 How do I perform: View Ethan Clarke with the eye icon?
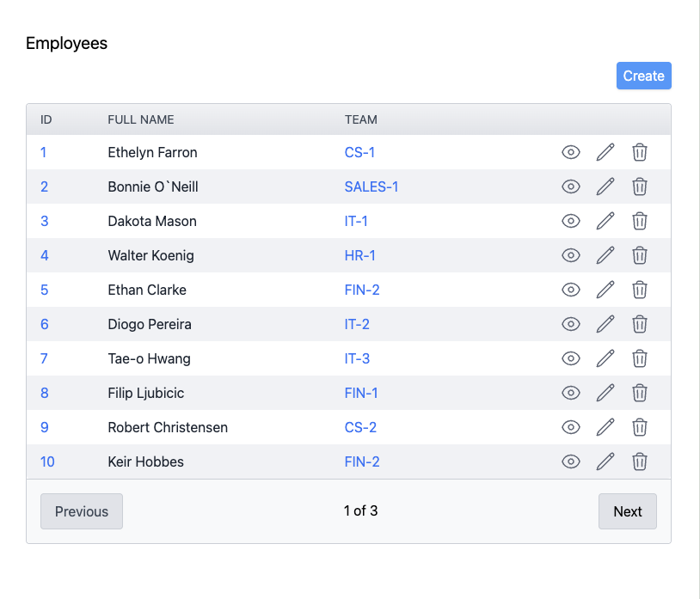[570, 290]
